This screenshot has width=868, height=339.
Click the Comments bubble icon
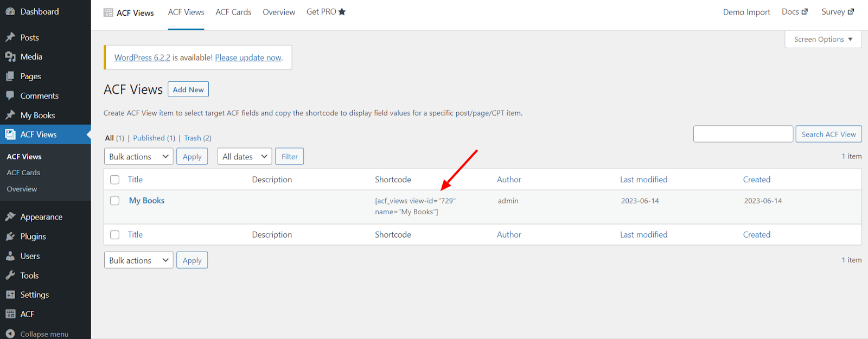[x=10, y=95]
